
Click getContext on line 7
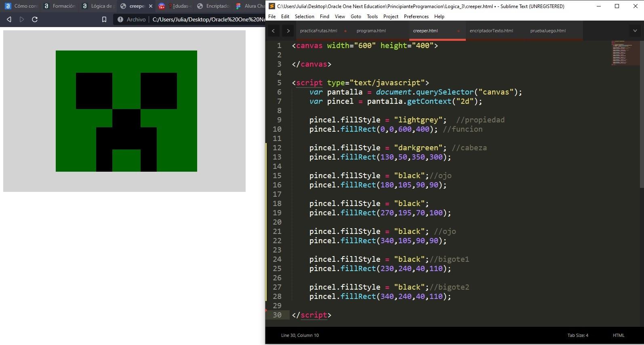[429, 101]
